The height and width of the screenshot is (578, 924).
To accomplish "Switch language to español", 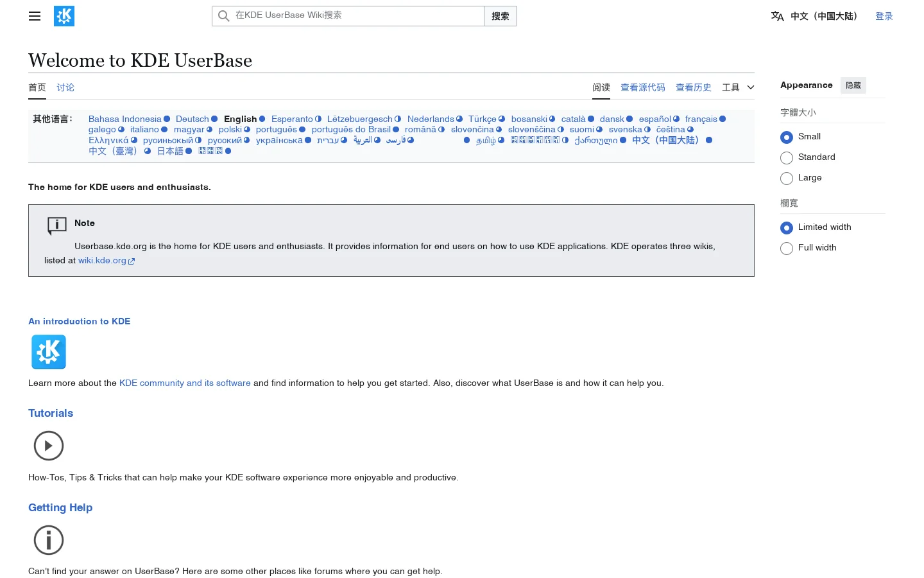I will click(655, 119).
